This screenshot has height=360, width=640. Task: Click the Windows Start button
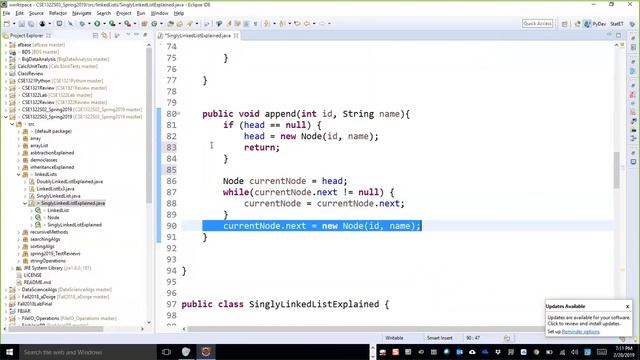coord(9,352)
